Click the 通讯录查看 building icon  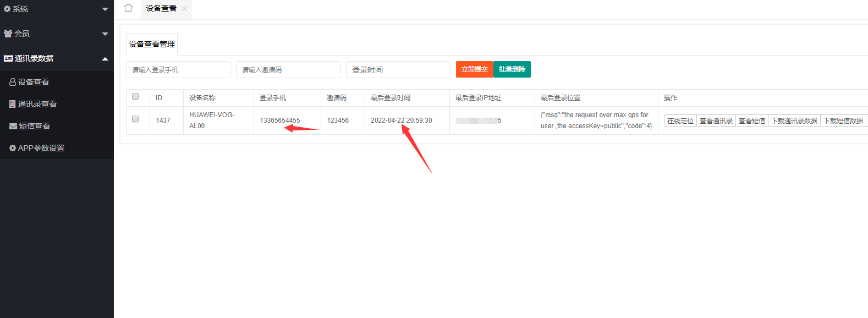pos(13,104)
